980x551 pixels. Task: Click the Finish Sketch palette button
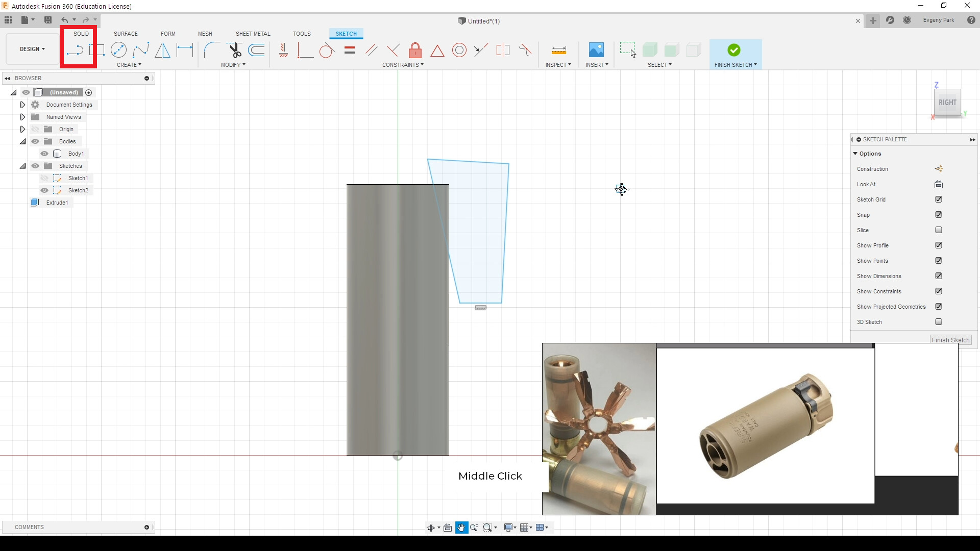950,340
